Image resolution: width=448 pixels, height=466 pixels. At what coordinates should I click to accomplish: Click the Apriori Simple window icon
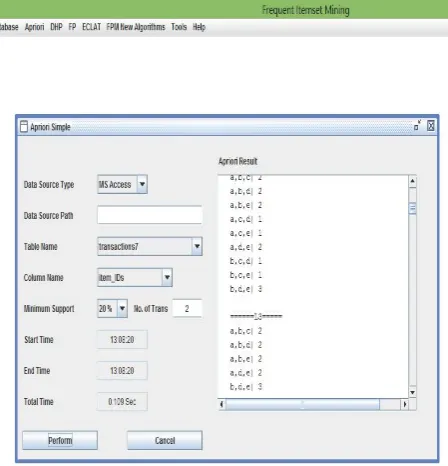24,127
